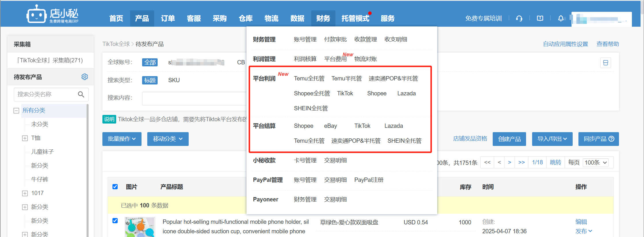Click 同步产品 button
The image size is (644, 237).
pyautogui.click(x=599, y=139)
